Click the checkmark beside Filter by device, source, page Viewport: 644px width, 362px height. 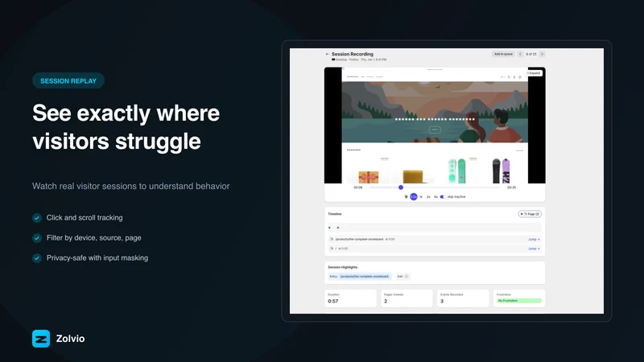tap(37, 238)
